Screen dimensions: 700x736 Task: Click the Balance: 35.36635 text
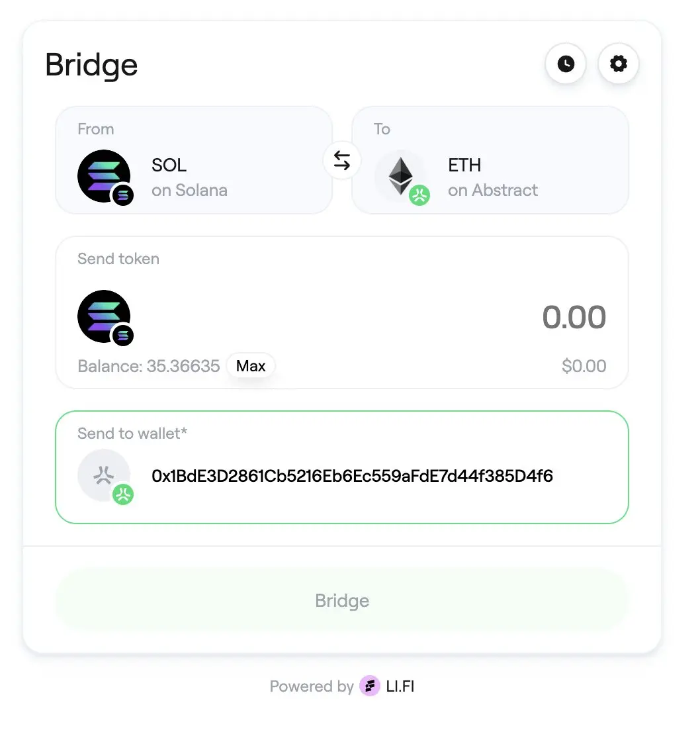149,365
